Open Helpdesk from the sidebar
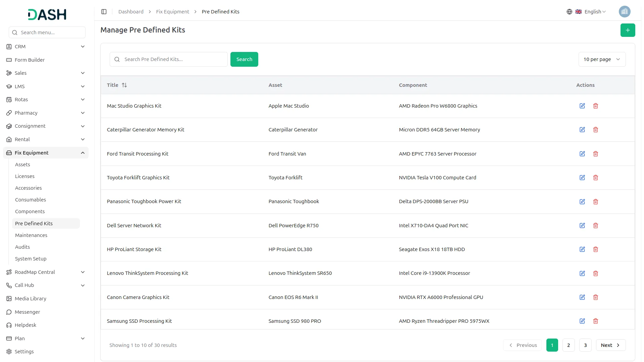Image resolution: width=644 pixels, height=362 pixels. 25,325
